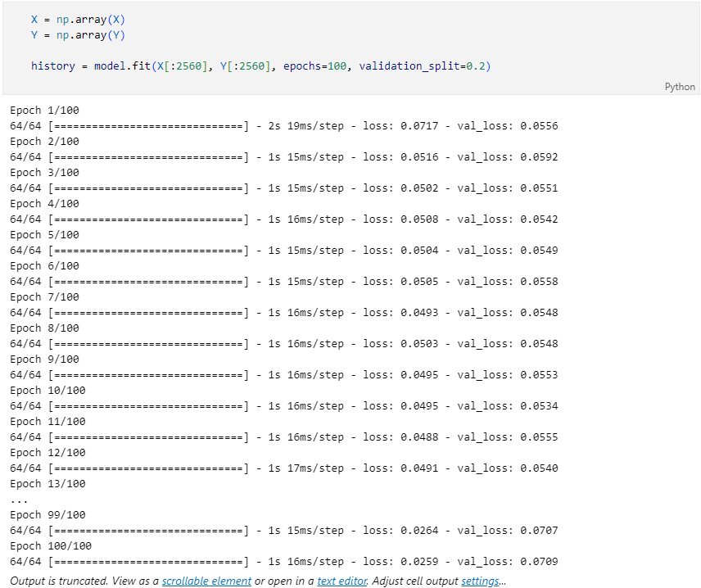The height and width of the screenshot is (588, 701).
Task: Click the value 'loss: 0.0516'
Action: tap(400, 157)
